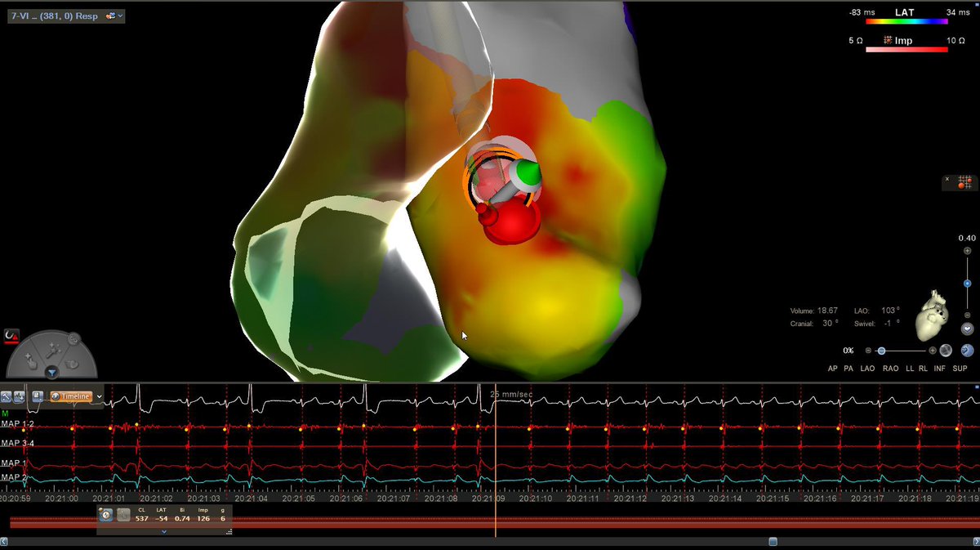
Task: Click the map name 7-VI Resp label
Action: (53, 16)
